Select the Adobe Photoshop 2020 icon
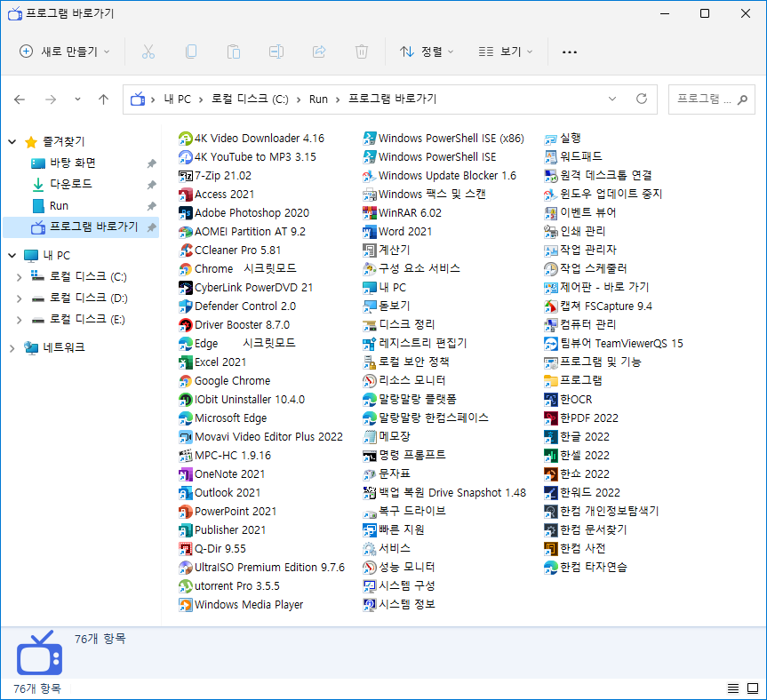Viewport: 767px width, 700px height. pos(186,213)
